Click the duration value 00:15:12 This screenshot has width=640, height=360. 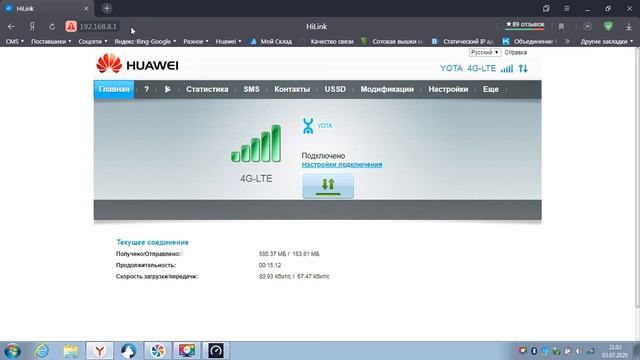pyautogui.click(x=270, y=265)
